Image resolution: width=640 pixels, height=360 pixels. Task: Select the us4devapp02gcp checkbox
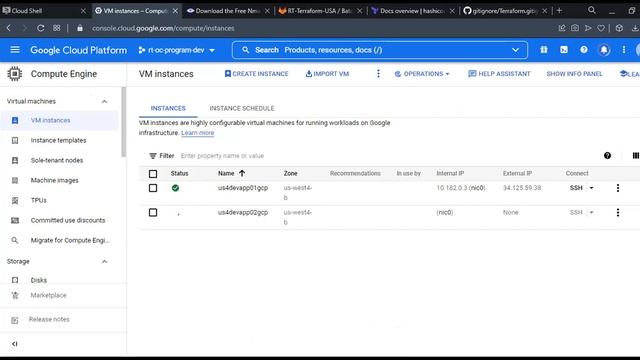pyautogui.click(x=153, y=212)
